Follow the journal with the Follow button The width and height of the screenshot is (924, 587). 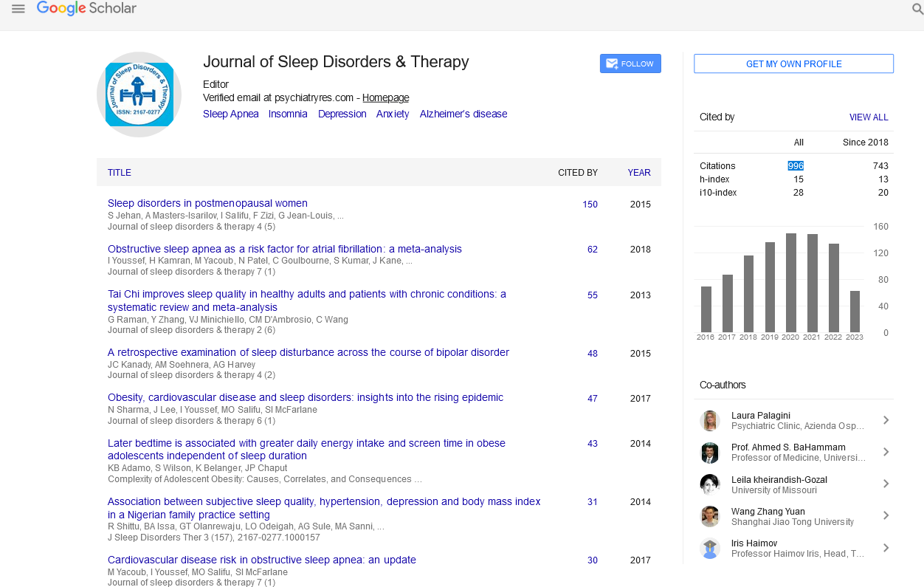(630, 64)
